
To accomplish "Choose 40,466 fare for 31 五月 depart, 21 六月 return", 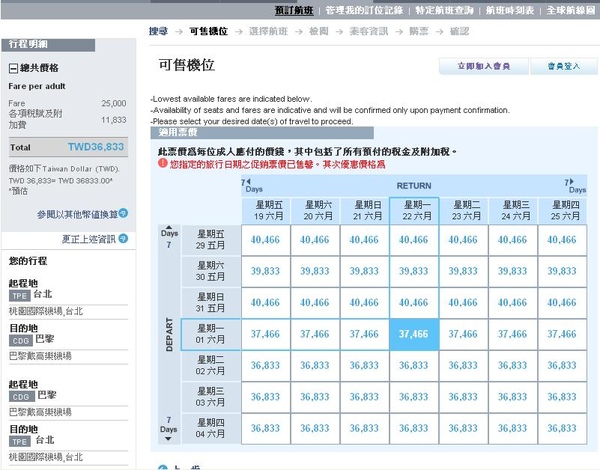I will [x=365, y=303].
